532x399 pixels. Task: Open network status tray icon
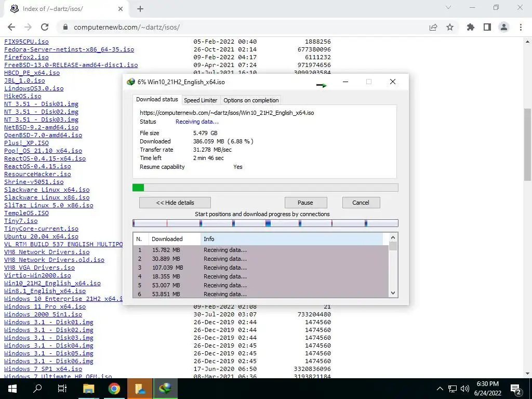point(453,389)
